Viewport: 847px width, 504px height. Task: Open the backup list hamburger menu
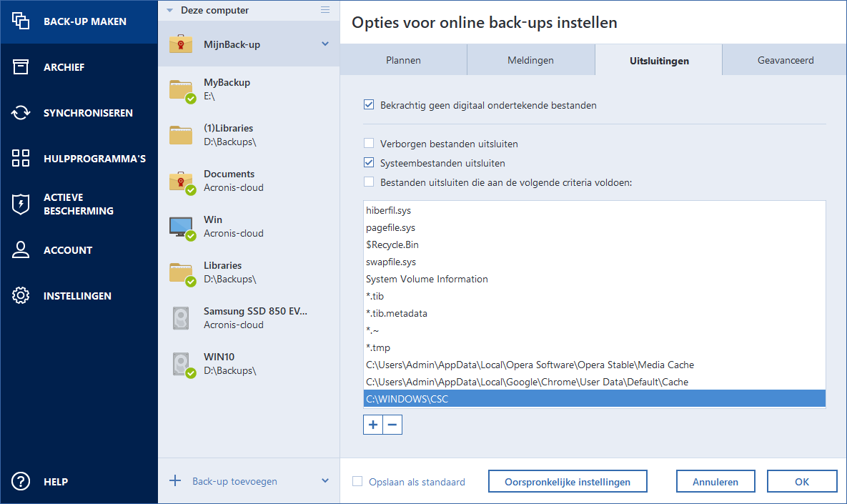tap(325, 10)
